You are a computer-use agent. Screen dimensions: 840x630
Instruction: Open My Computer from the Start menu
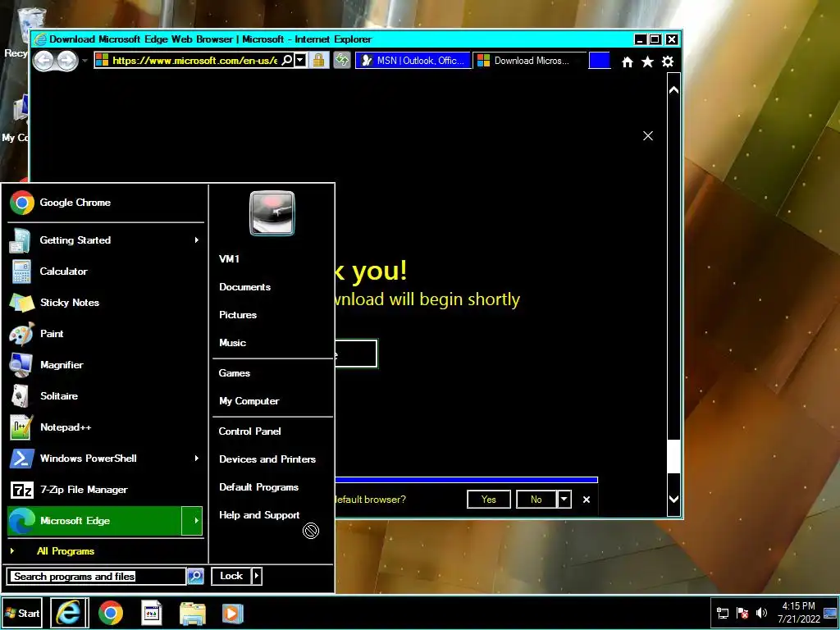click(249, 400)
